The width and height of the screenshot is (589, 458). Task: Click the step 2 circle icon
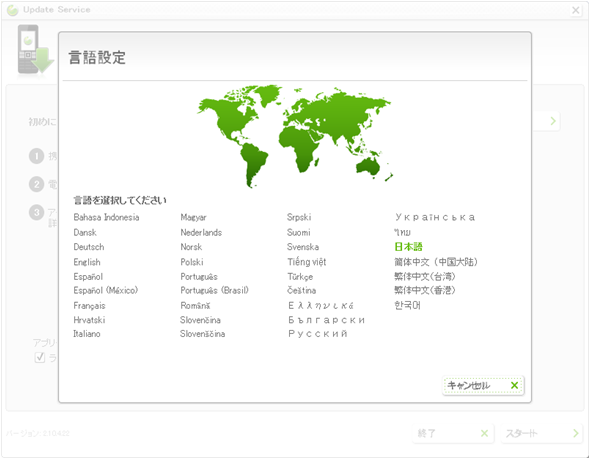coord(36,184)
